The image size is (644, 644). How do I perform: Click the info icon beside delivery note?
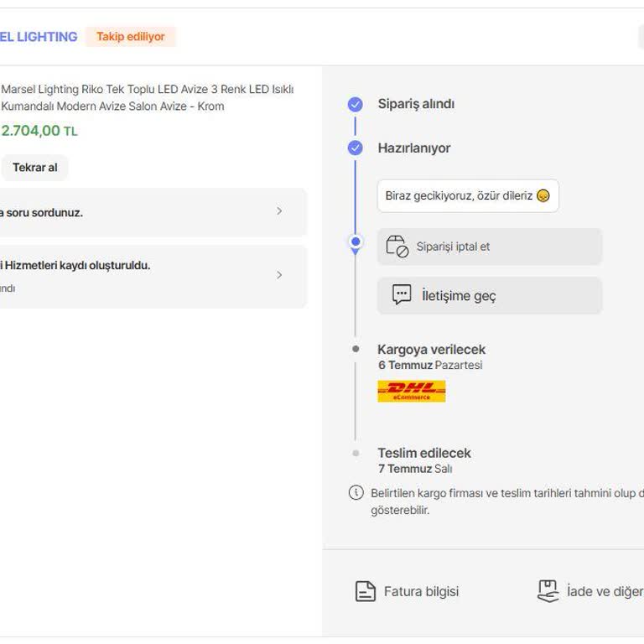point(356,492)
